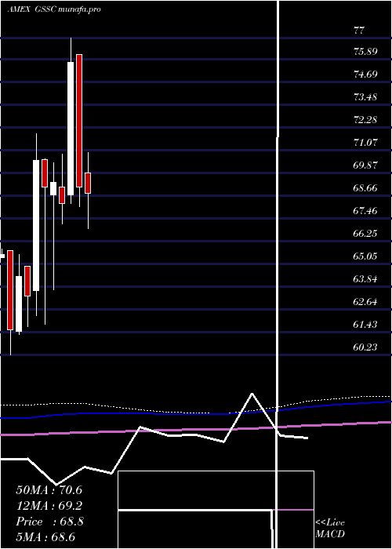Screen dimensions: 392x549
Task: Click the 60.23 price axis label
Action: tap(365, 347)
